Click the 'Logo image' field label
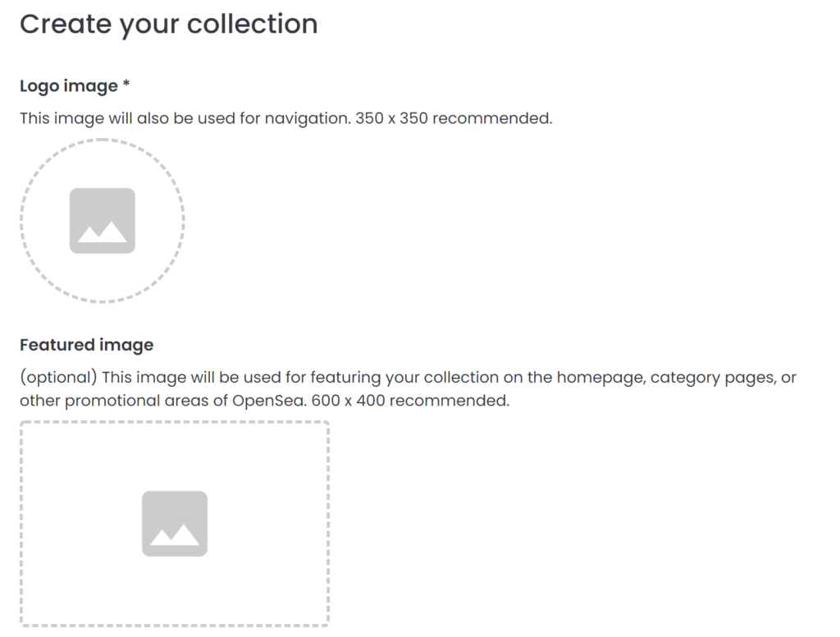The height and width of the screenshot is (637, 840). point(69,86)
